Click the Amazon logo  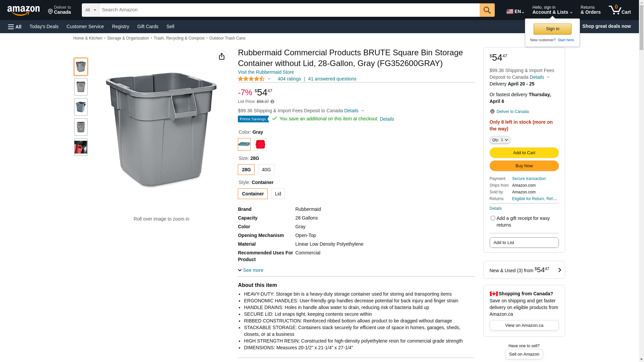(x=23, y=10)
